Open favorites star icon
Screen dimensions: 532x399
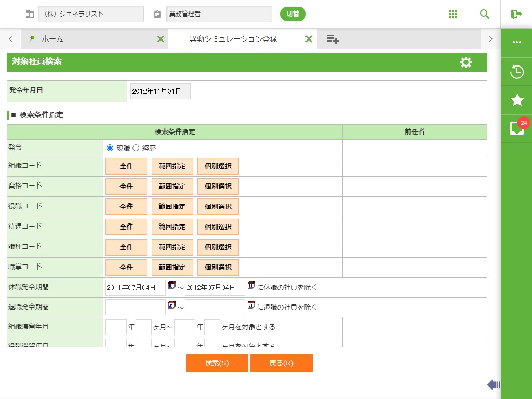pyautogui.click(x=516, y=100)
